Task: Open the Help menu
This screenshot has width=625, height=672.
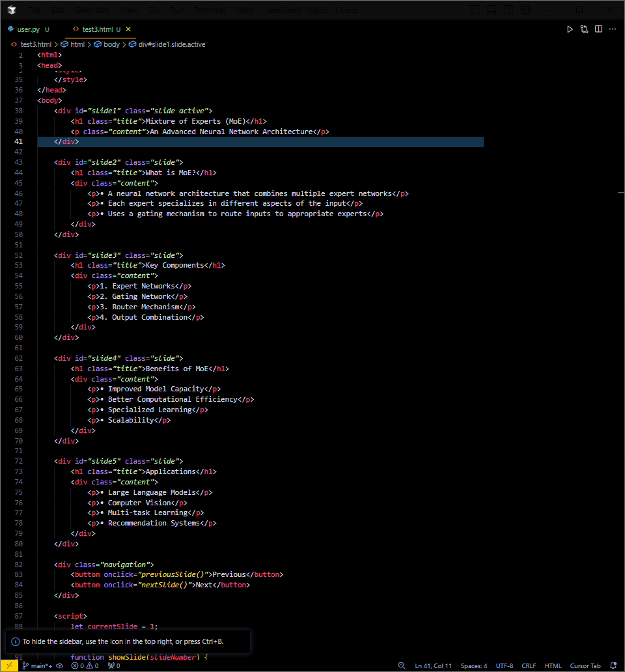Action: 245,10
